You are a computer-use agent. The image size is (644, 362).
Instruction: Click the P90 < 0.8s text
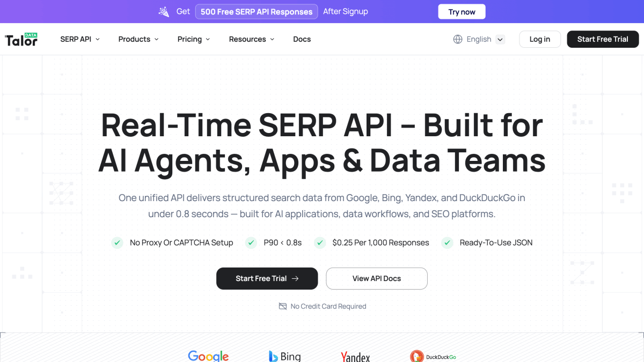click(x=283, y=243)
